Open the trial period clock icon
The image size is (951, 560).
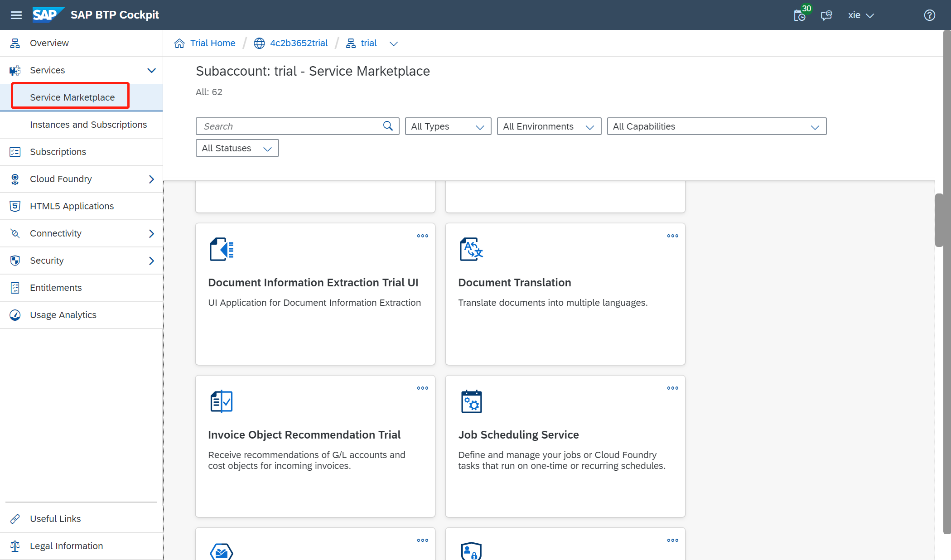pos(800,15)
